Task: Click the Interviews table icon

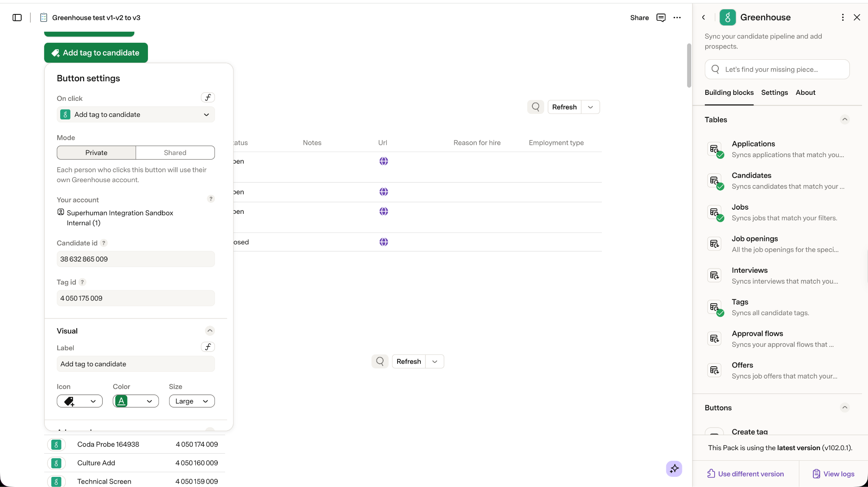Action: (715, 276)
